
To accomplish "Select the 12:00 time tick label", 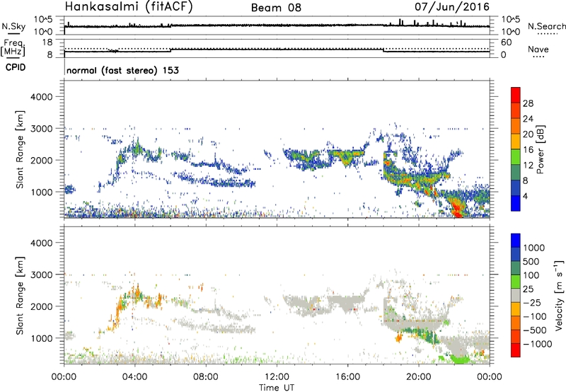I will (x=277, y=377).
